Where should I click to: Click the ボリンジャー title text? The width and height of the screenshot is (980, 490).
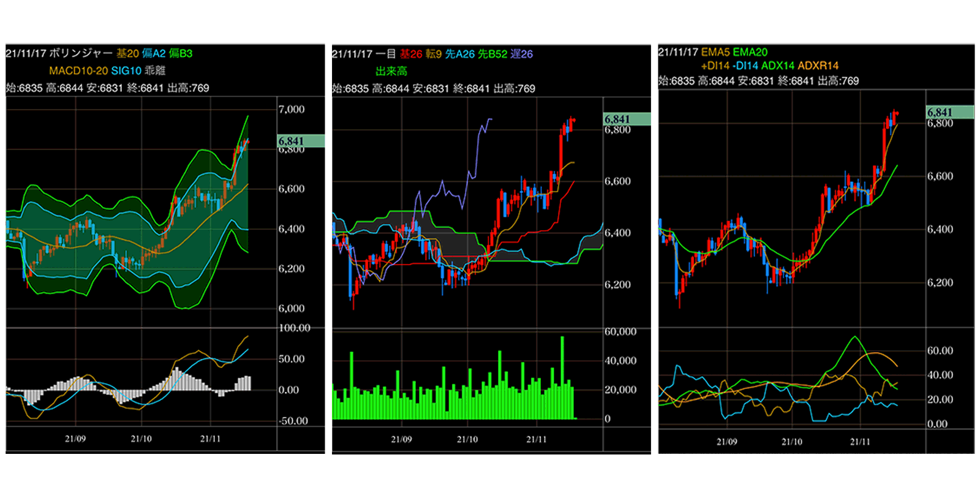pos(81,54)
